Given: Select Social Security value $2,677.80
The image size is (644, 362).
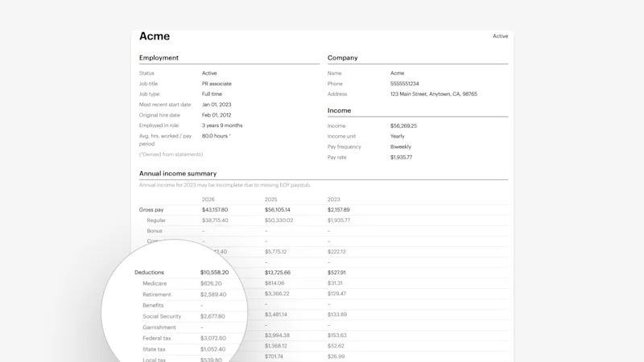Looking at the screenshot, I should click(213, 316).
